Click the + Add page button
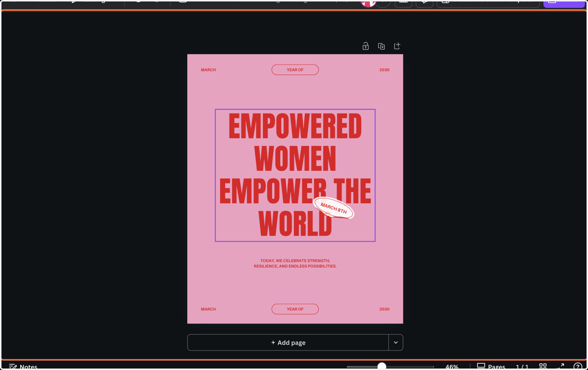The width and height of the screenshot is (588, 370). [x=288, y=343]
